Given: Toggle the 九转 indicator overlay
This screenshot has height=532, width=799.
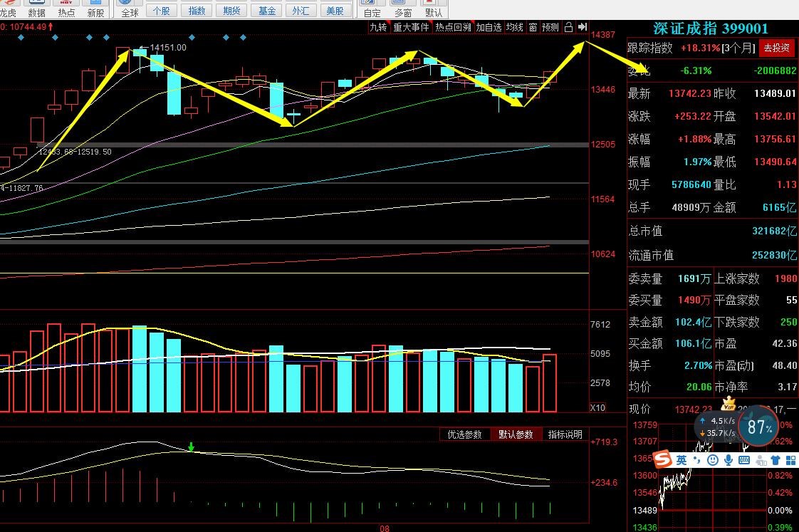Looking at the screenshot, I should coord(378,27).
